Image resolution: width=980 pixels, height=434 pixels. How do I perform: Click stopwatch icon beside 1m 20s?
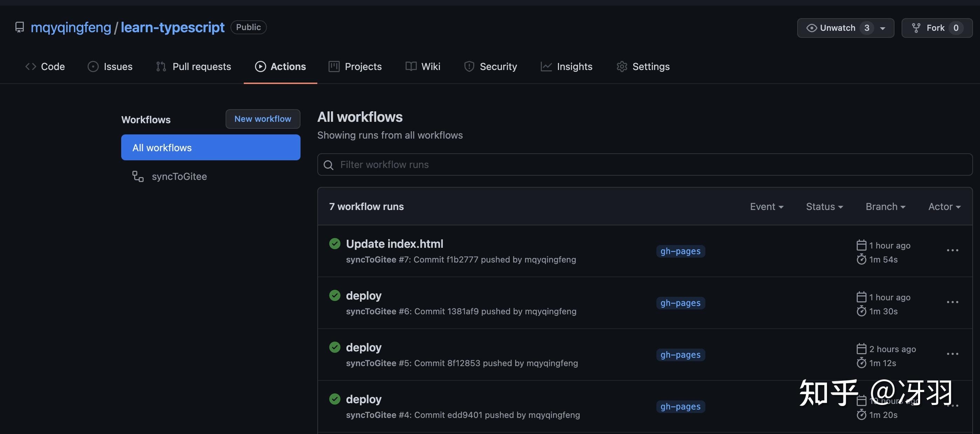pyautogui.click(x=861, y=415)
